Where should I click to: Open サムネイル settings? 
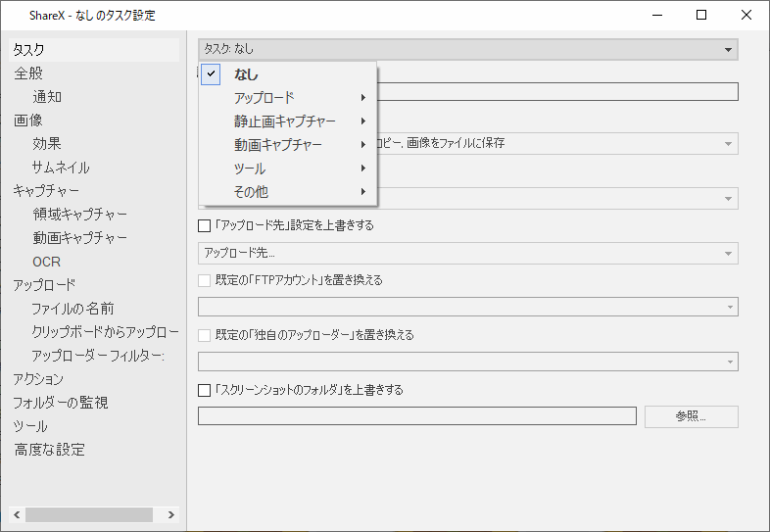(61, 168)
